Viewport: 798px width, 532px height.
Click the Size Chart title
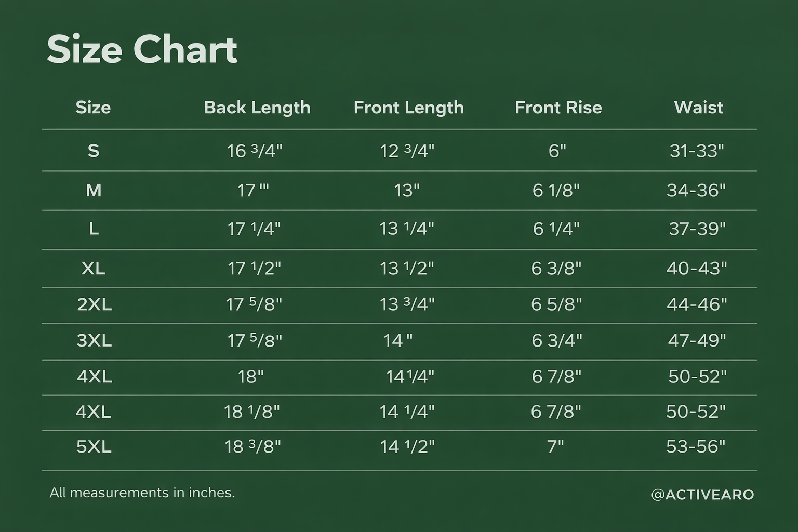click(142, 50)
